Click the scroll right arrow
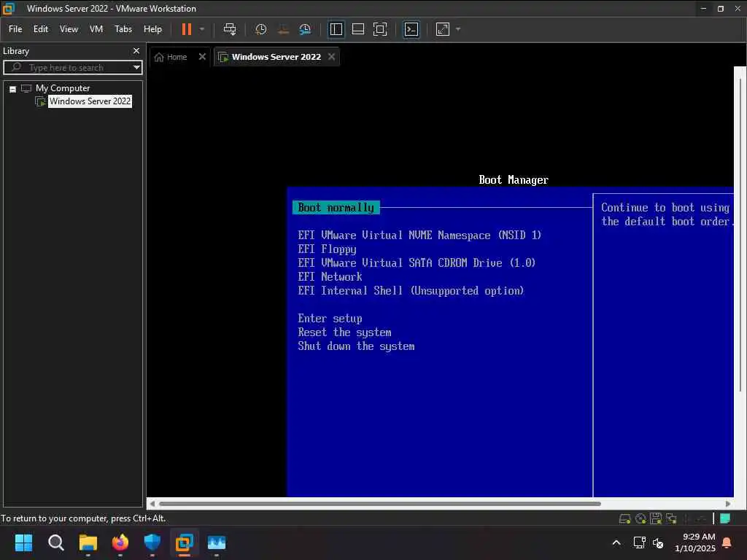The height and width of the screenshot is (560, 747). click(727, 504)
